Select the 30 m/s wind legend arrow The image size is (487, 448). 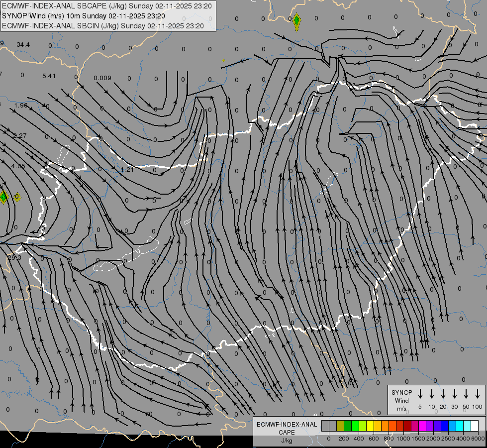[455, 394]
